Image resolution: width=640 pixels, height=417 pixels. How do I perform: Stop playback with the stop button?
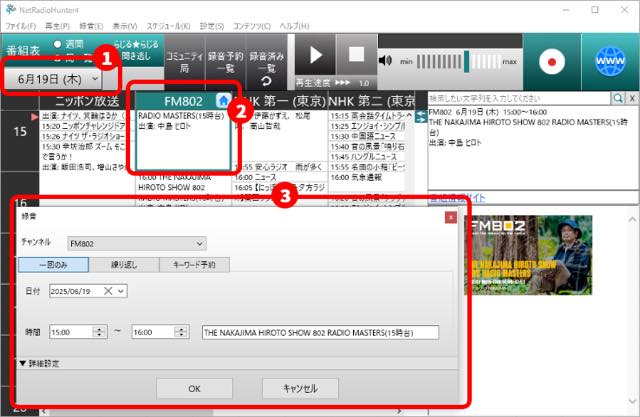click(356, 55)
